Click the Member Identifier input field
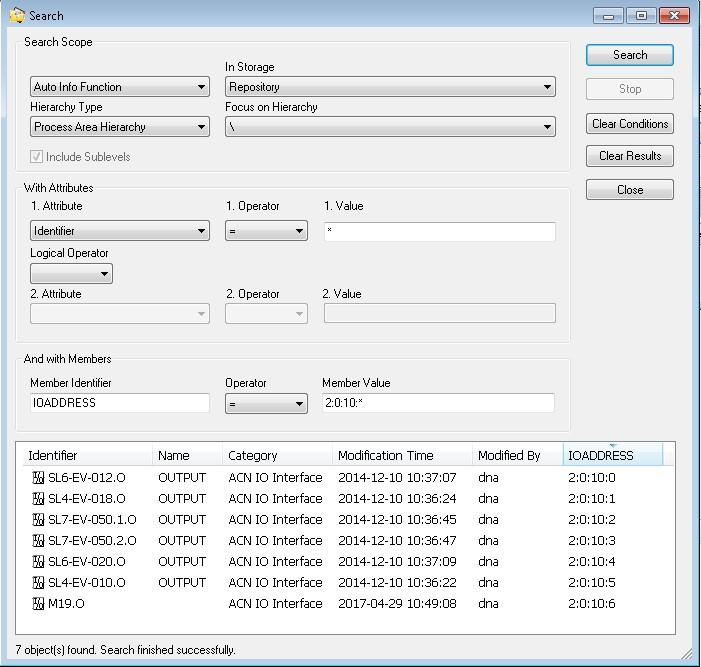 point(120,403)
